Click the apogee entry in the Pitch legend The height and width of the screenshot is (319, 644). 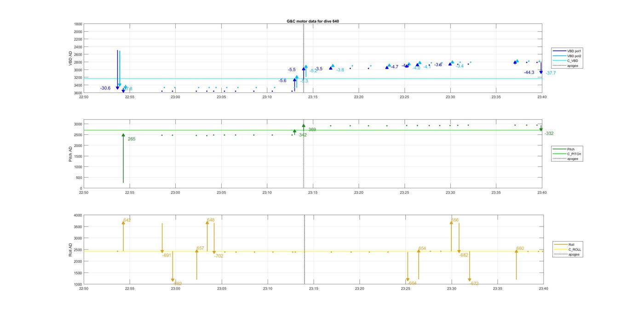[x=566, y=159]
